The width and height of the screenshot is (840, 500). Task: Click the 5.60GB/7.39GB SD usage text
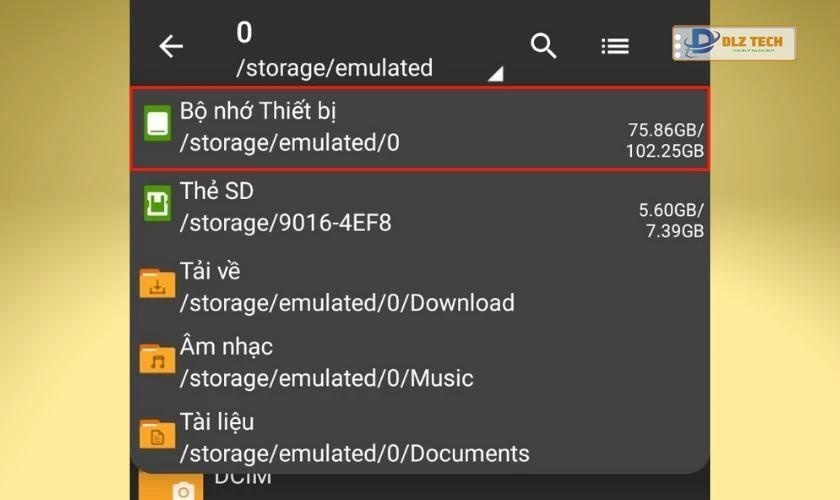(x=671, y=220)
